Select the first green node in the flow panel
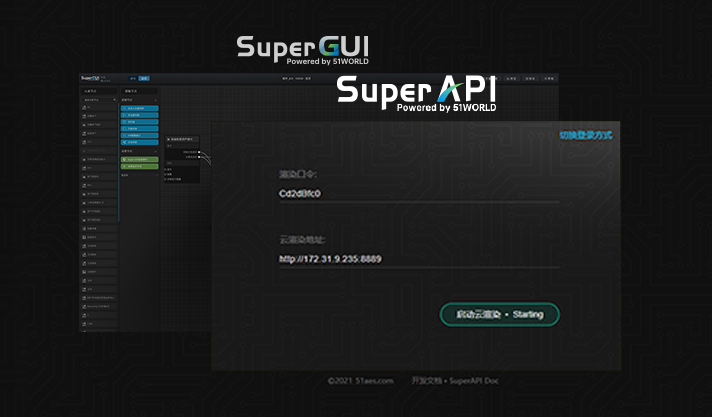Image resolution: width=712 pixels, height=417 pixels. (x=139, y=159)
